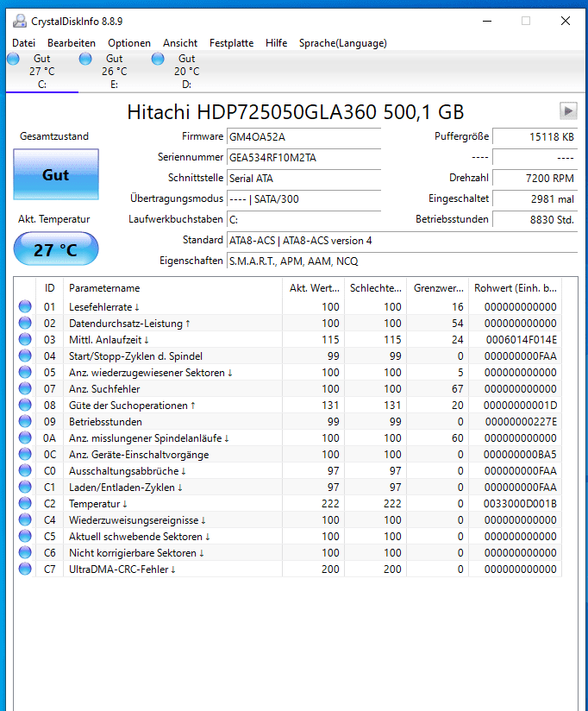Select drive C: tab at 27 °C
The height and width of the screenshot is (711, 588).
[x=42, y=72]
